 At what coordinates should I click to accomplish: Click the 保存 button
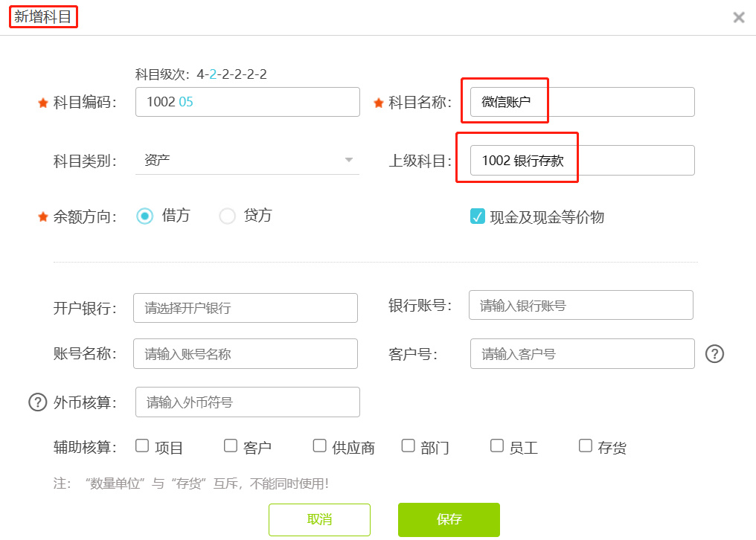[449, 519]
